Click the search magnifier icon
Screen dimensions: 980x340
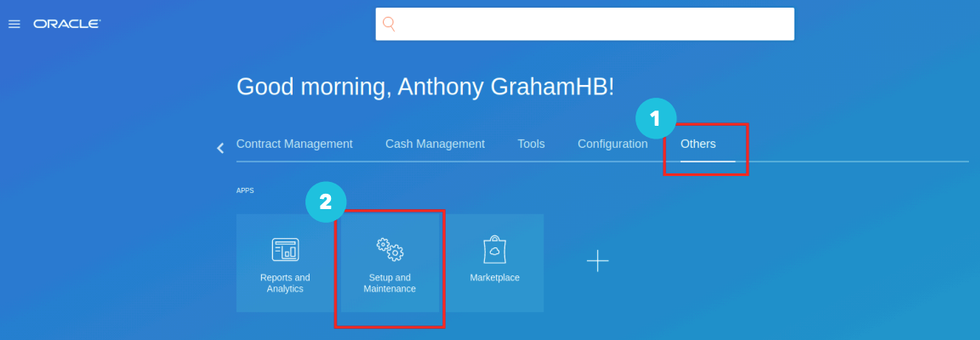click(x=389, y=24)
